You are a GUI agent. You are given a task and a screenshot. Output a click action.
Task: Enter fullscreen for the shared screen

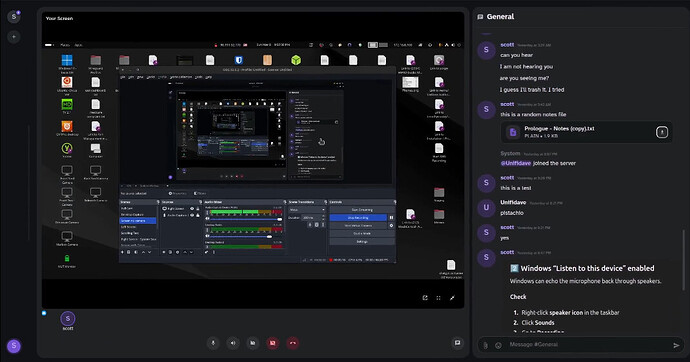coord(438,298)
